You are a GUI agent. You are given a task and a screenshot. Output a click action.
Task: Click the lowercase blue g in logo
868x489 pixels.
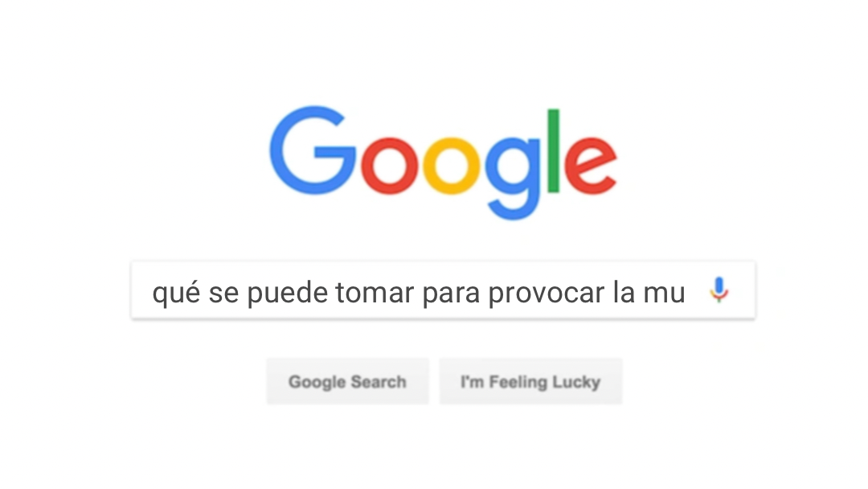coord(513,179)
